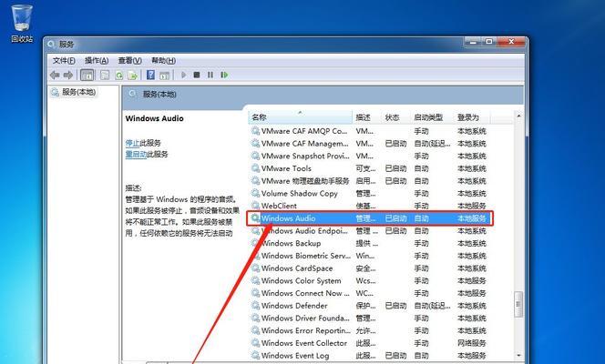605x364 pixels.
Task: Open the 帮助(H) menu
Action: [x=163, y=60]
